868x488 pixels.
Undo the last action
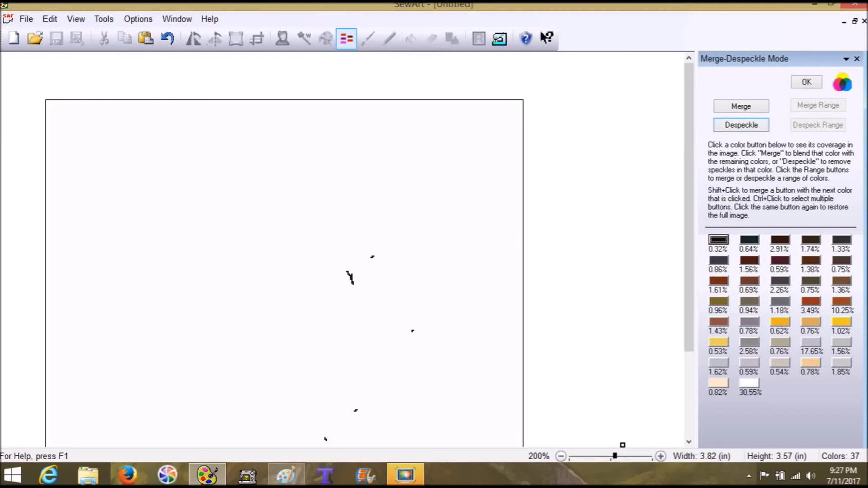(x=167, y=38)
